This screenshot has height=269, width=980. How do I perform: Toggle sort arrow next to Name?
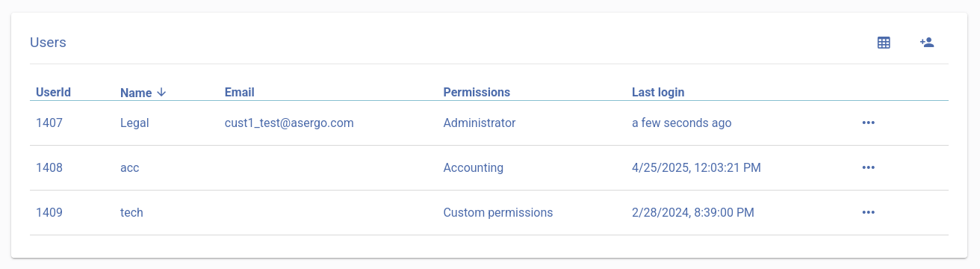(161, 93)
